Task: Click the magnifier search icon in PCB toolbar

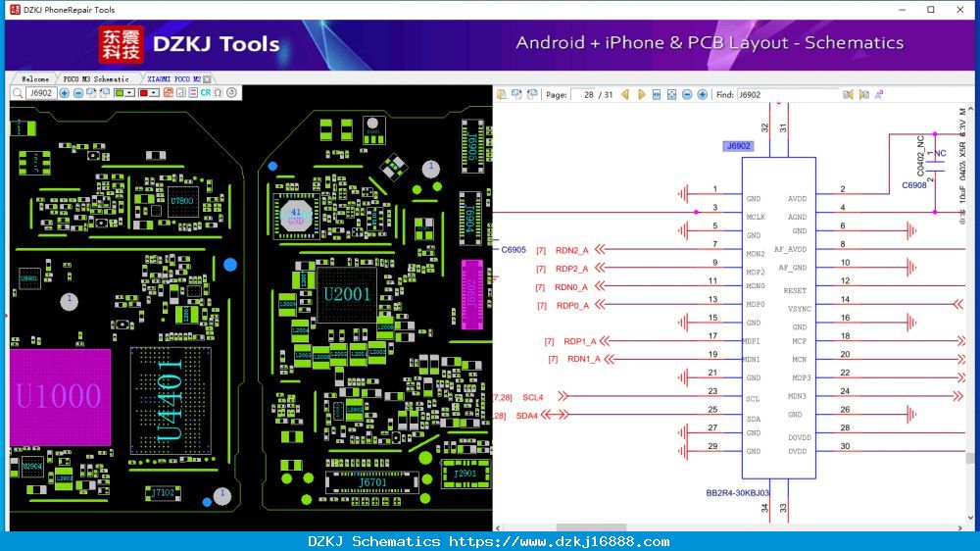Action: tap(18, 92)
